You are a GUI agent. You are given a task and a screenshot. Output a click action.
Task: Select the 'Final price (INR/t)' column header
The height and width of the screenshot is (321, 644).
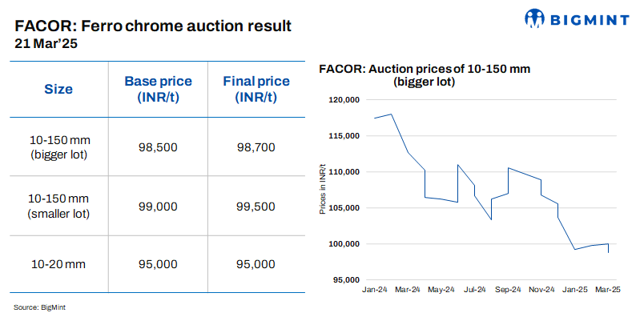256,89
